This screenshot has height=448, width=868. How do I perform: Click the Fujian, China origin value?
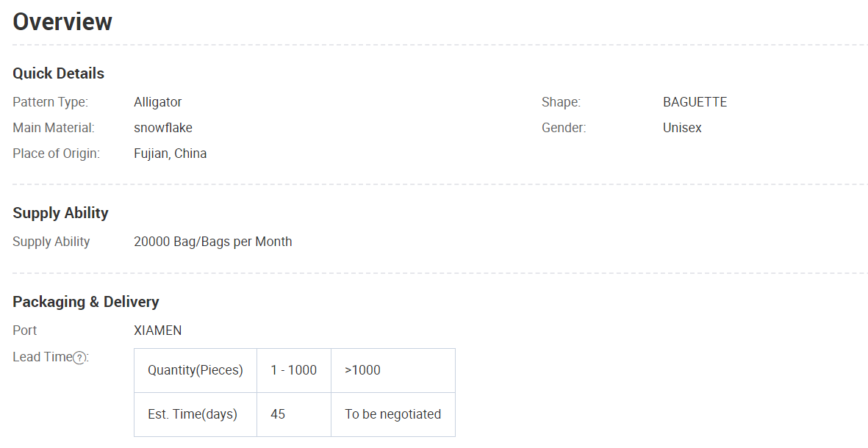coord(170,153)
